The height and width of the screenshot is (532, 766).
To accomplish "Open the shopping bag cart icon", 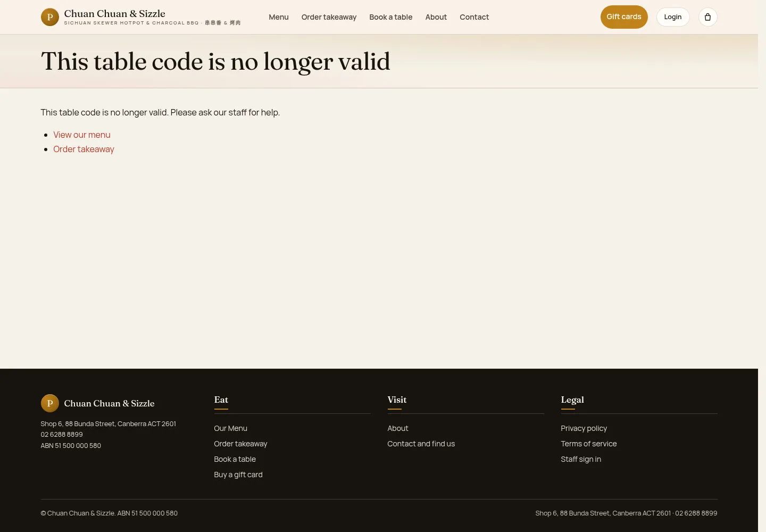I will pyautogui.click(x=707, y=17).
